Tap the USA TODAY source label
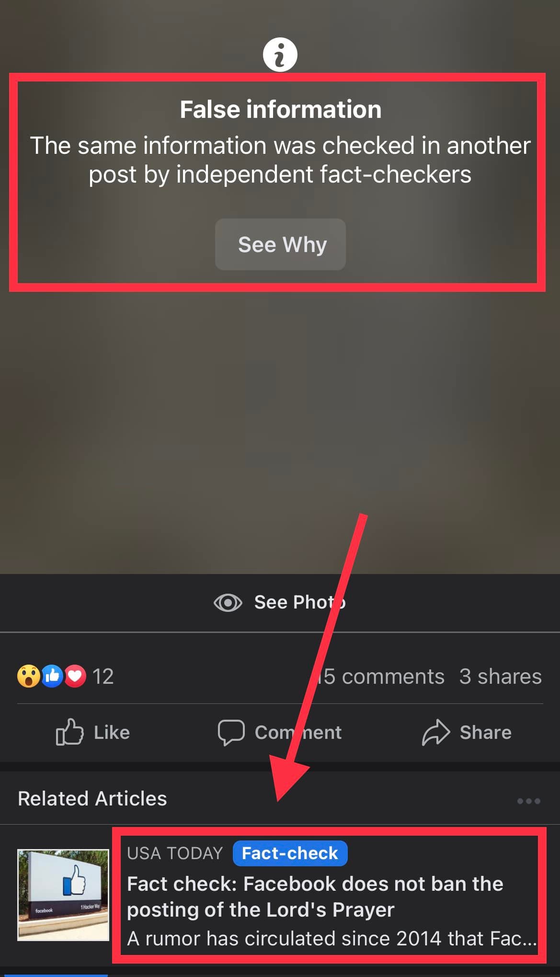 175,853
